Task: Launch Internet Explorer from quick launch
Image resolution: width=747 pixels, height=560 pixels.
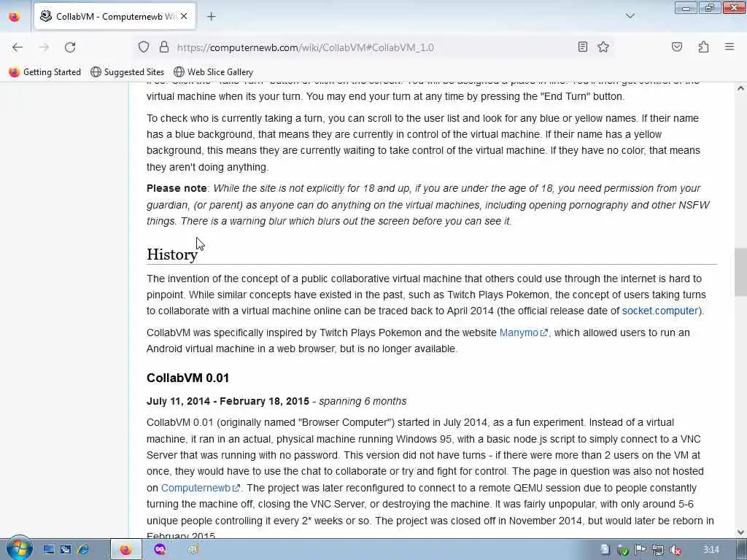Action: pos(83,550)
